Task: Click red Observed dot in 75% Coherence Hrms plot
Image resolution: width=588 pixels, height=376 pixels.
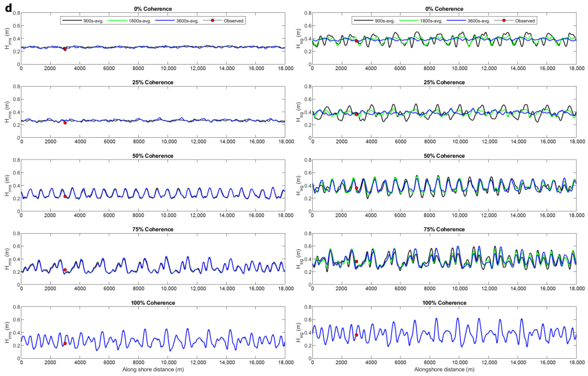Action: 65,270
